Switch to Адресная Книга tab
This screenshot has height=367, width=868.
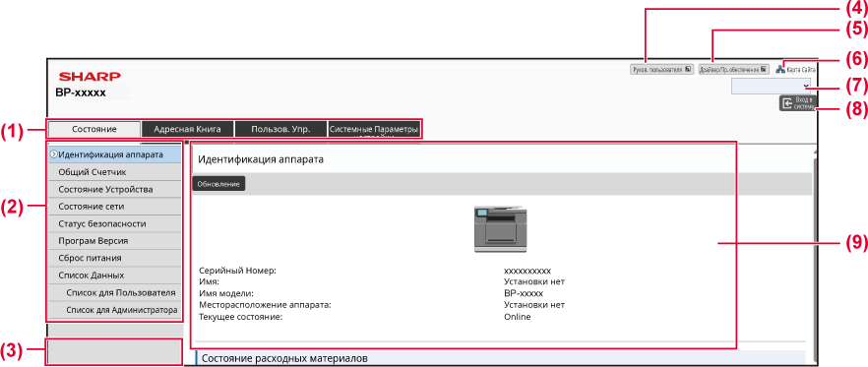tap(187, 129)
